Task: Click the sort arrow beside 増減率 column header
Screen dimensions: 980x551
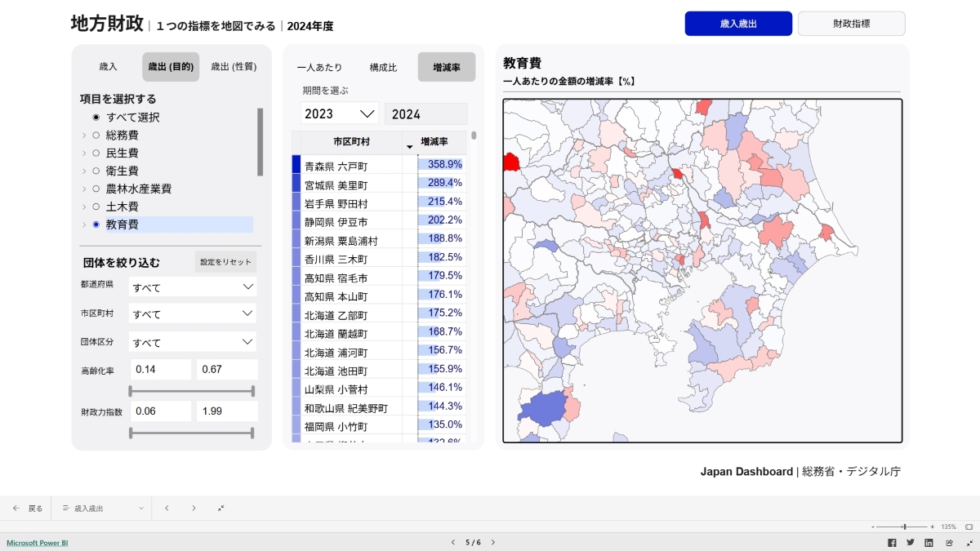Action: click(x=409, y=146)
